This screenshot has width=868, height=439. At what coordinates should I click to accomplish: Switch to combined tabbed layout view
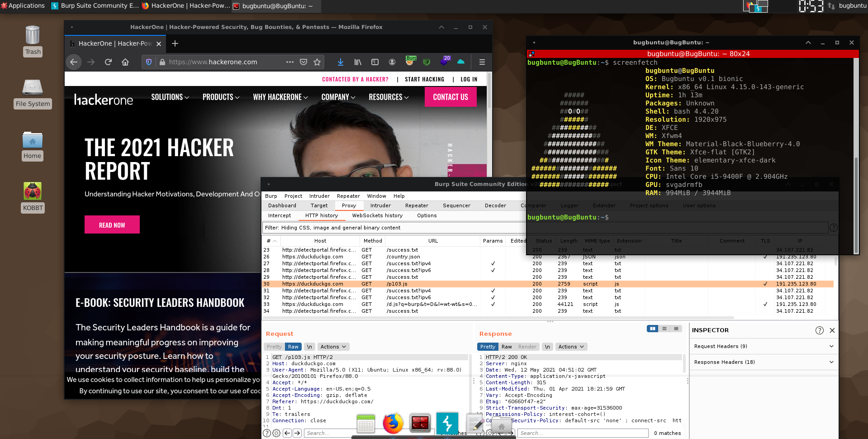click(676, 329)
